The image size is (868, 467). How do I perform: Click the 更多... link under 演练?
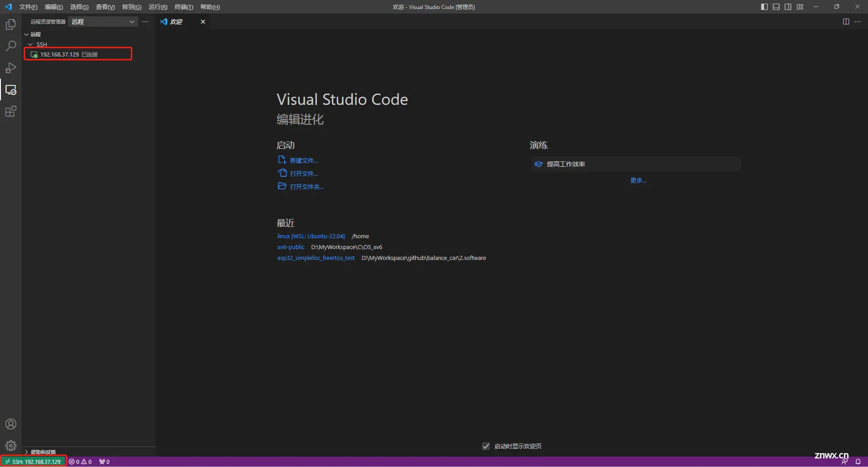click(638, 180)
